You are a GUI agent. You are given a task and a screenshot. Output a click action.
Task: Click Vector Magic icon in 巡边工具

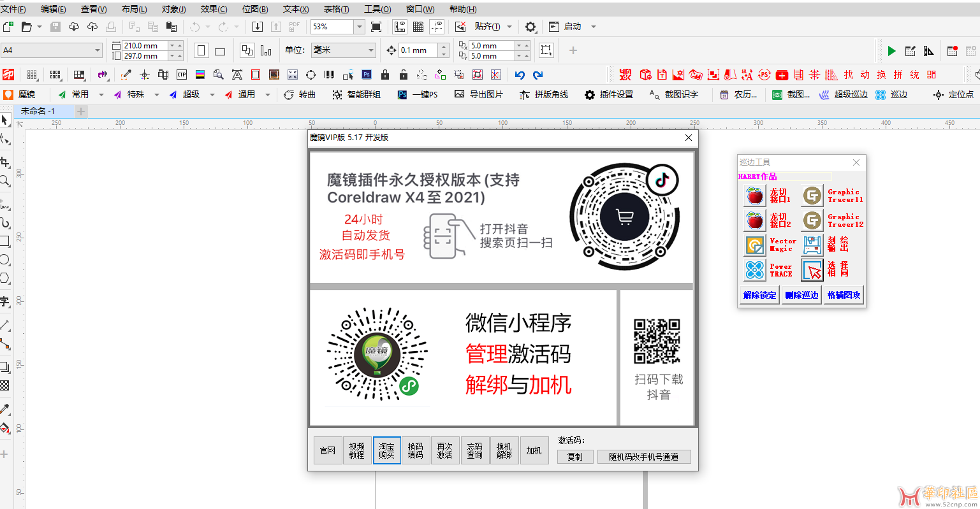pos(755,245)
